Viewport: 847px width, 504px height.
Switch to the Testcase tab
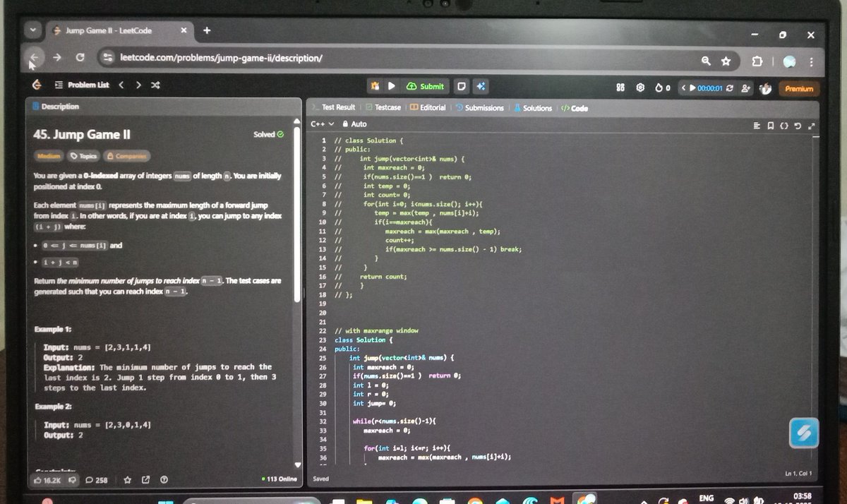pos(383,107)
